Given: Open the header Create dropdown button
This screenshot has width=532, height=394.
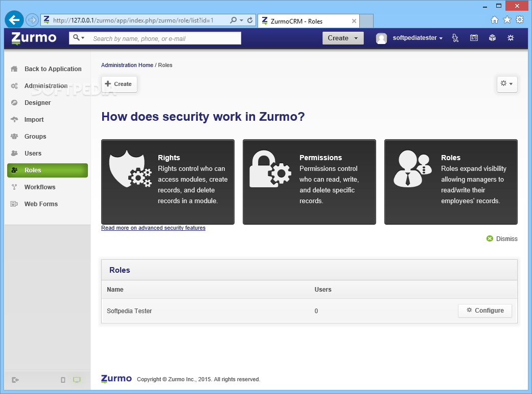Looking at the screenshot, I should pyautogui.click(x=343, y=38).
